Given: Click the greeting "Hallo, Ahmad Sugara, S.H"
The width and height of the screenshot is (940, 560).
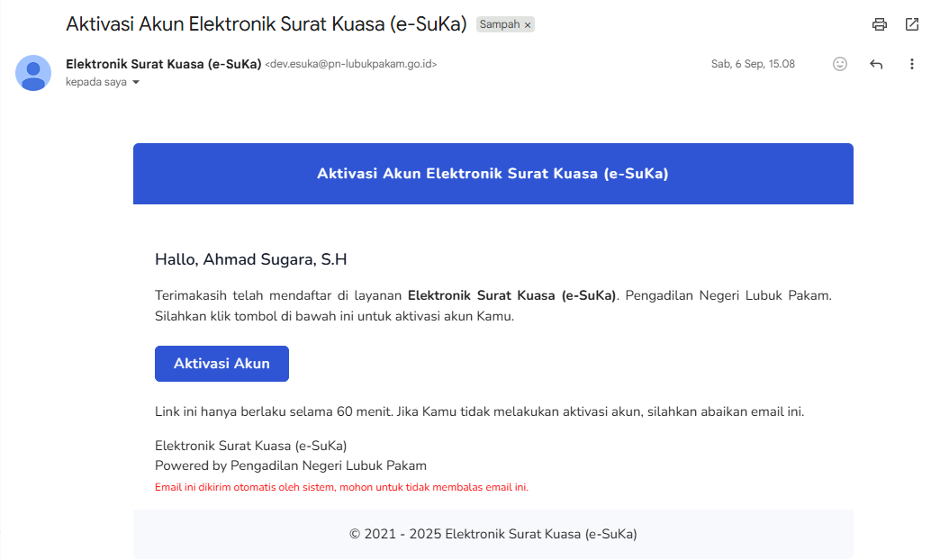Looking at the screenshot, I should point(250,260).
